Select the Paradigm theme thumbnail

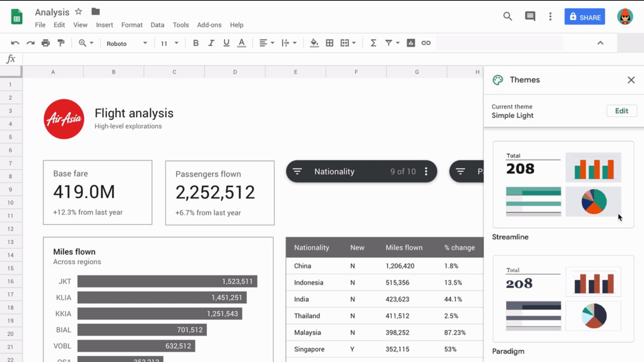pos(563,299)
